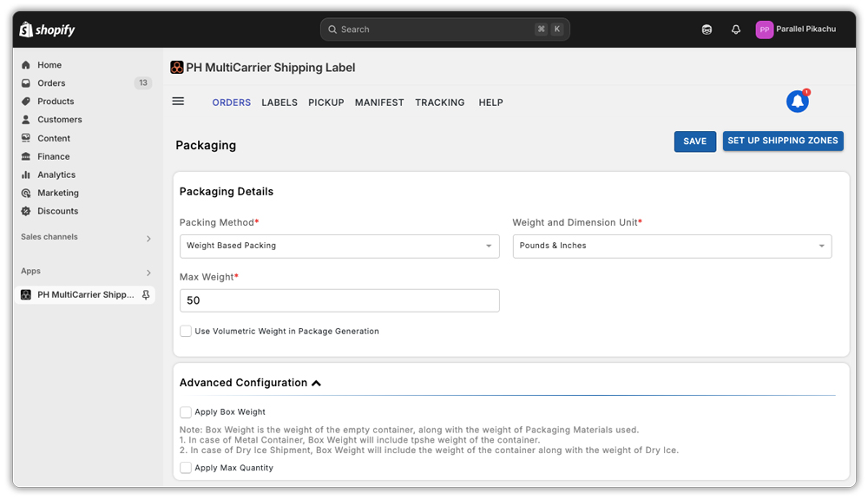Click the Orders inbox icon
This screenshot has width=868, height=500.
(25, 83)
